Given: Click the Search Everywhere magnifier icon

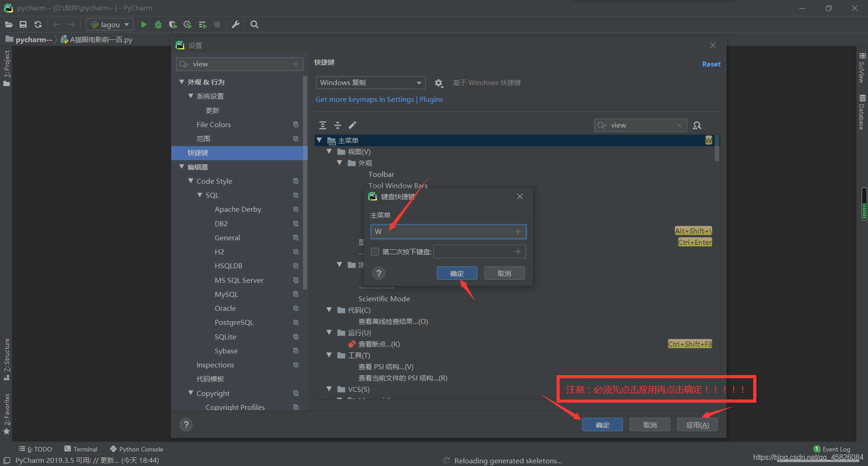Looking at the screenshot, I should point(255,24).
